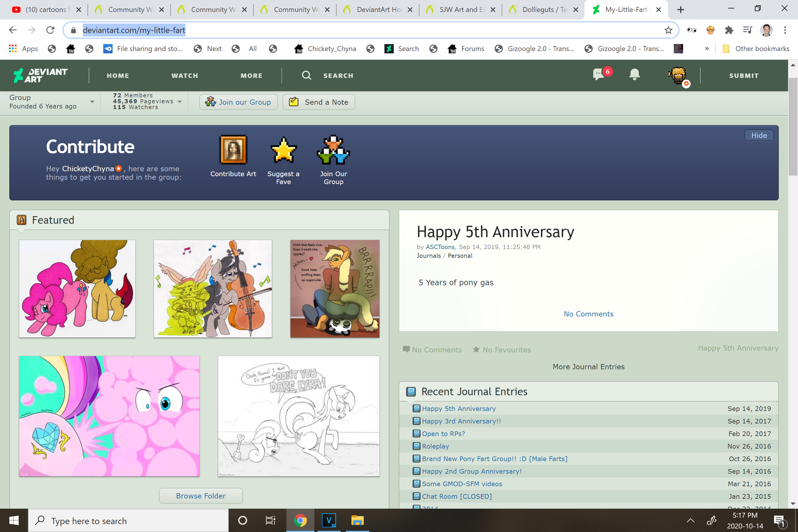Open the pink cloud featured thumbnail
798x532 pixels.
(109, 416)
